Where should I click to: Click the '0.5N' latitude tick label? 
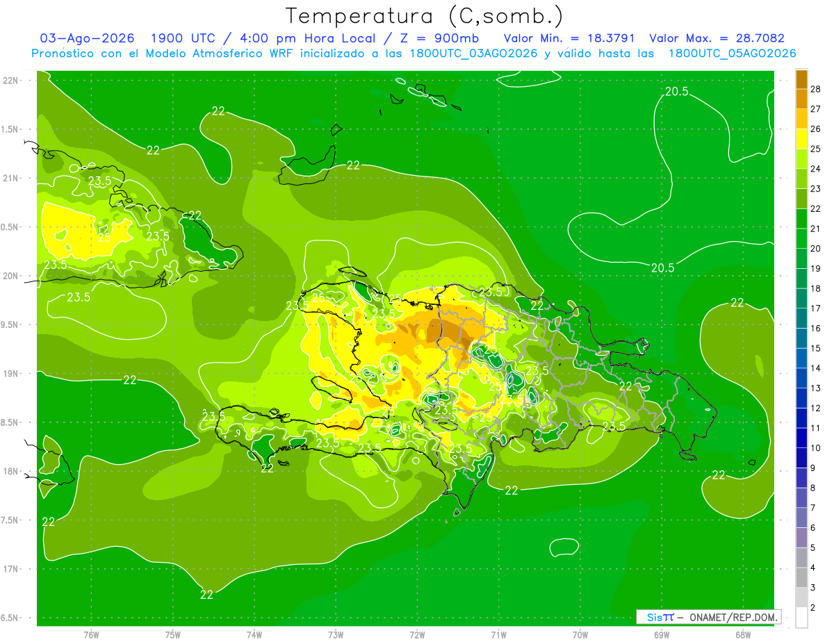(10, 227)
